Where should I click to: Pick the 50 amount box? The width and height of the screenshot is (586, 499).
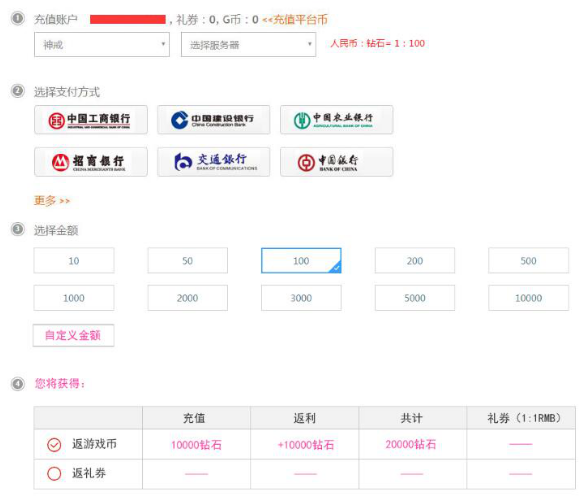[188, 261]
